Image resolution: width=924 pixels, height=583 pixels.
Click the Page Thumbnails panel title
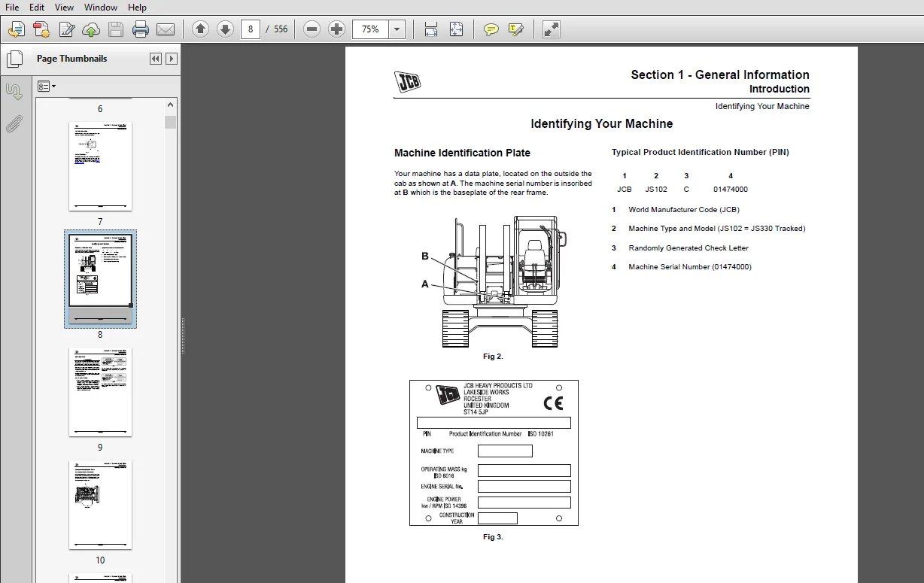pyautogui.click(x=71, y=59)
